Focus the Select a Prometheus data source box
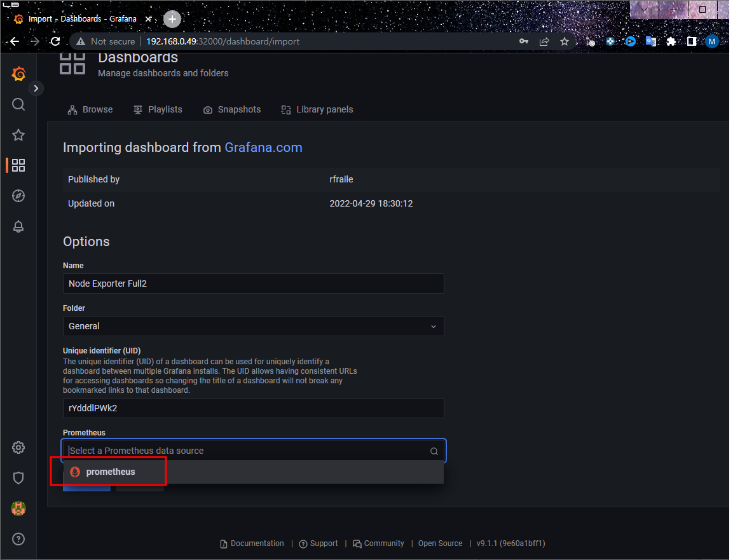The image size is (747, 560). (x=254, y=451)
